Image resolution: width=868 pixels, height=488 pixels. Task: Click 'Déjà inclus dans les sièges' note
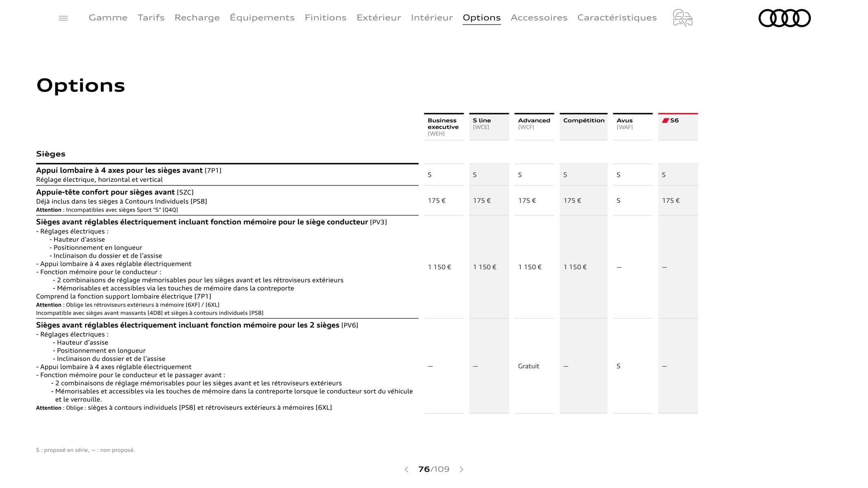[122, 201]
